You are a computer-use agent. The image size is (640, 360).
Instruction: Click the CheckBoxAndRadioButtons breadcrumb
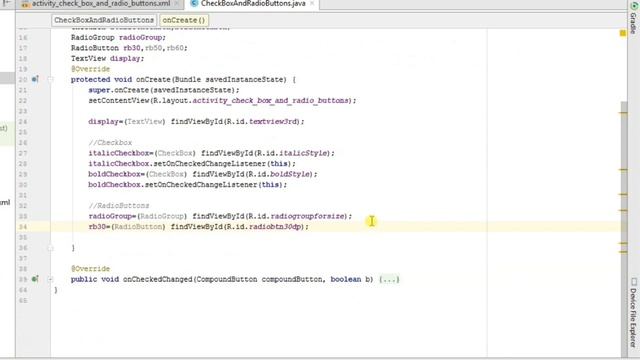[104, 20]
